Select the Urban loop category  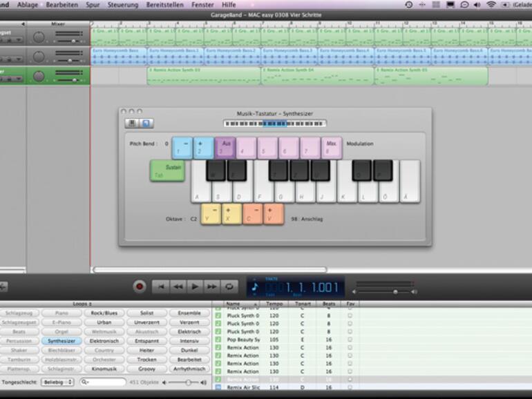104,322
